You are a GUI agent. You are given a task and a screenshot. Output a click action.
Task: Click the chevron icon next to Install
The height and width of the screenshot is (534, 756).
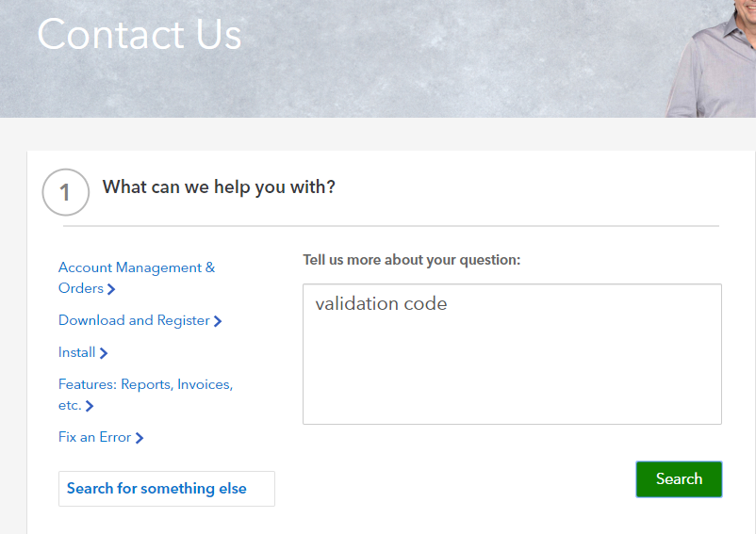pyautogui.click(x=104, y=353)
